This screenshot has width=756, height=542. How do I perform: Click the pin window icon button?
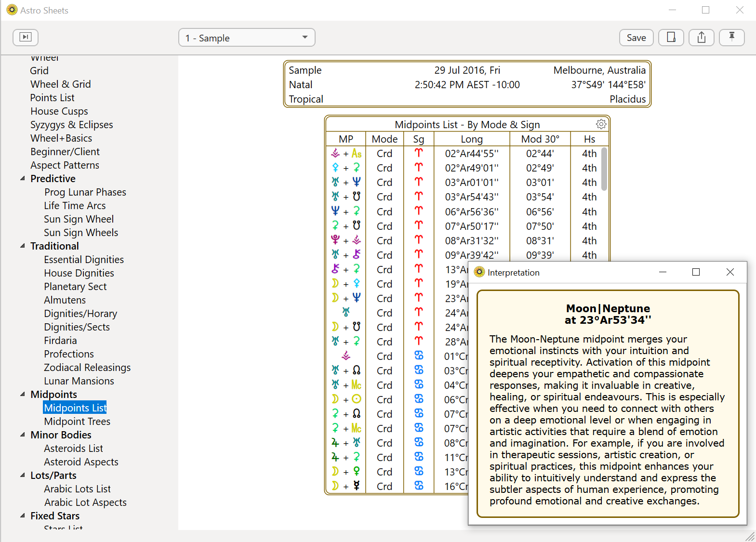pos(731,37)
